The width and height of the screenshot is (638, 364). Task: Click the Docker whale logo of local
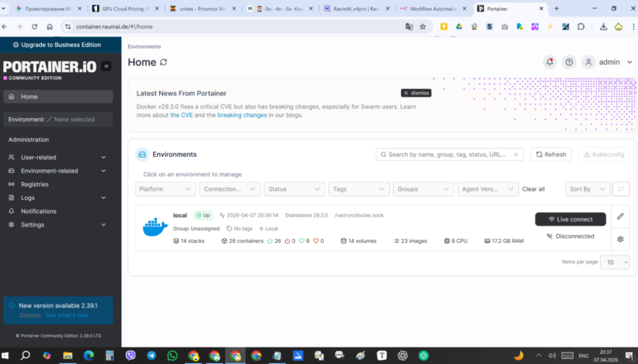[155, 227]
